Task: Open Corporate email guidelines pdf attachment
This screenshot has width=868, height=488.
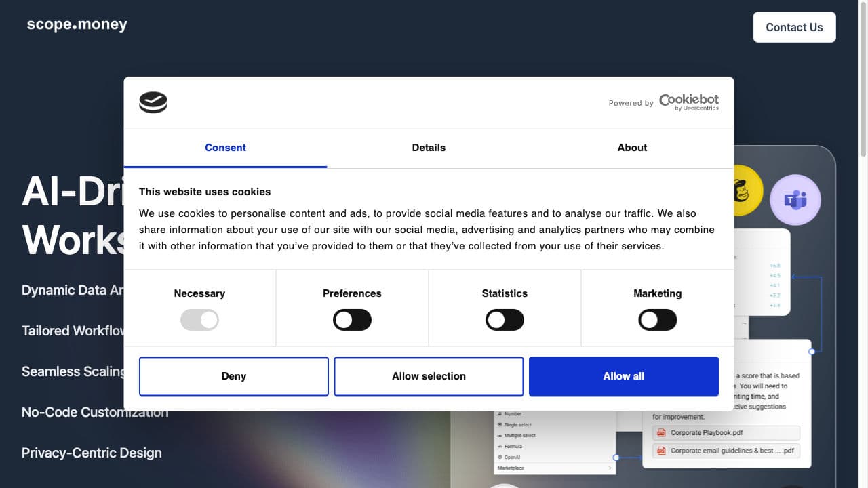Action: 726,451
